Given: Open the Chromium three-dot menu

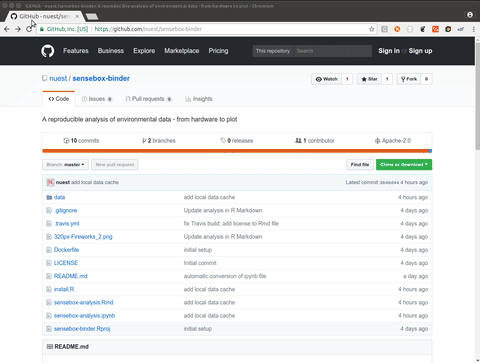Looking at the screenshot, I should [x=474, y=29].
